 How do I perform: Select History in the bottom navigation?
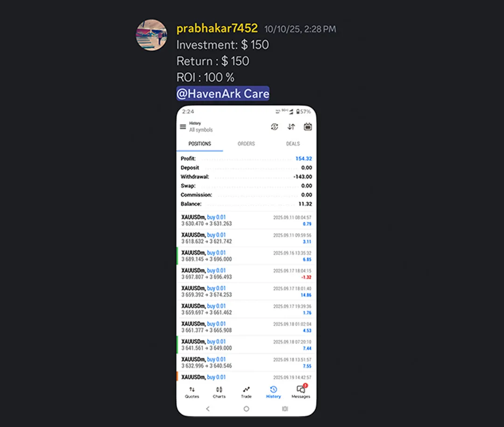273,393
